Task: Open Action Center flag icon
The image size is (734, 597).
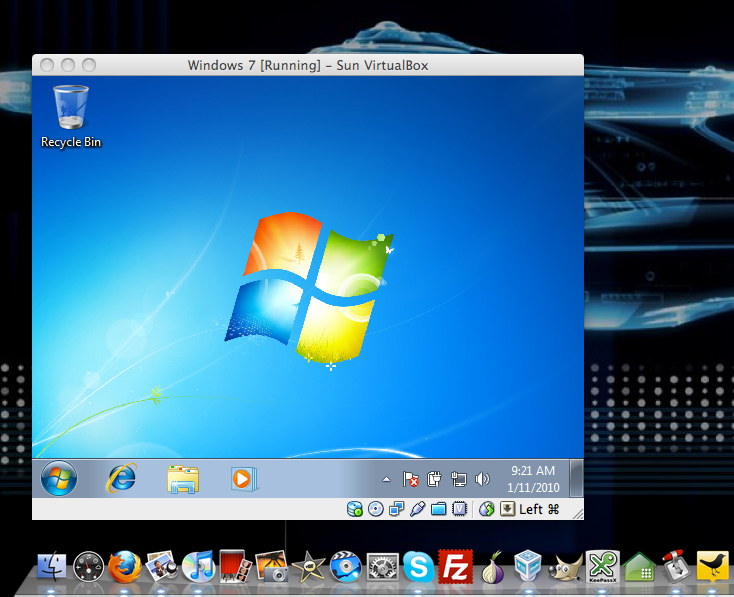Action: (411, 479)
